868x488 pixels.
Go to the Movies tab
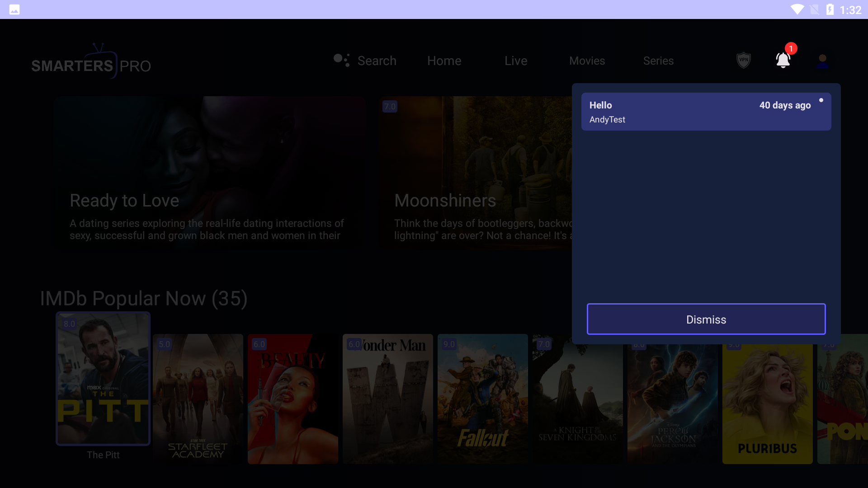(587, 61)
